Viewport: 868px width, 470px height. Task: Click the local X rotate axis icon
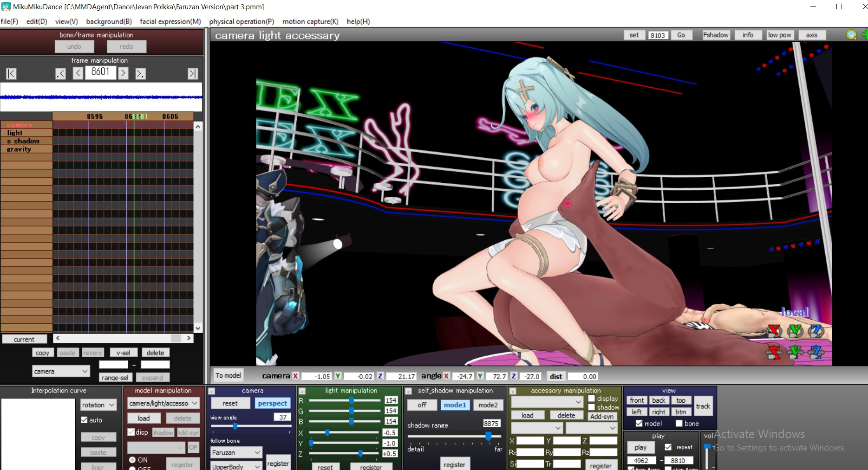click(x=774, y=330)
